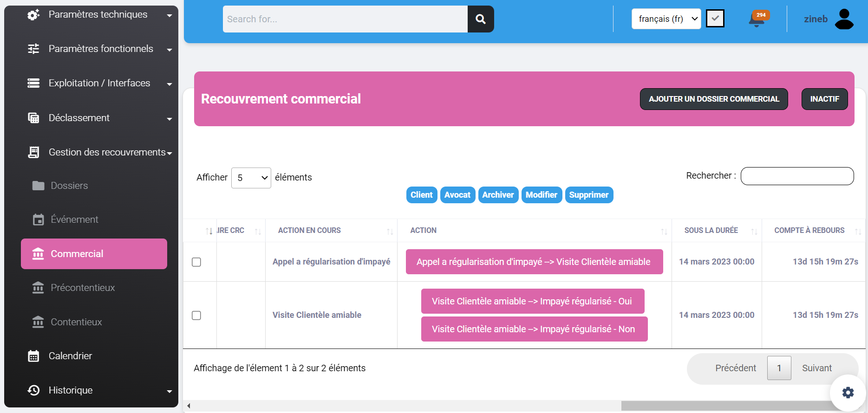Open the français (fr) language dropdown
Screen dimensions: 868x413
666,19
